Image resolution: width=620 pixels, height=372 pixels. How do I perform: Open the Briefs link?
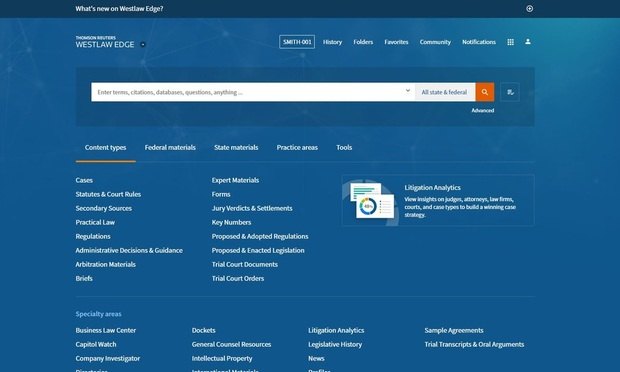84,278
